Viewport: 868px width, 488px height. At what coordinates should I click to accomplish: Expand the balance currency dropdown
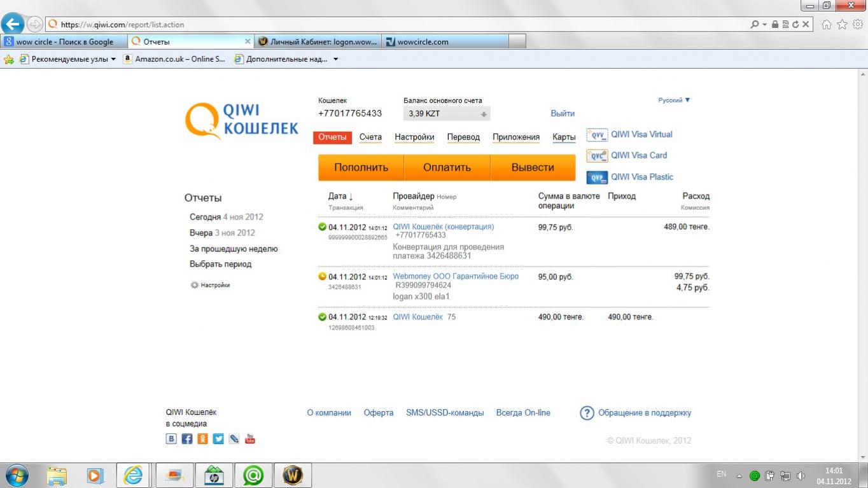(x=484, y=115)
